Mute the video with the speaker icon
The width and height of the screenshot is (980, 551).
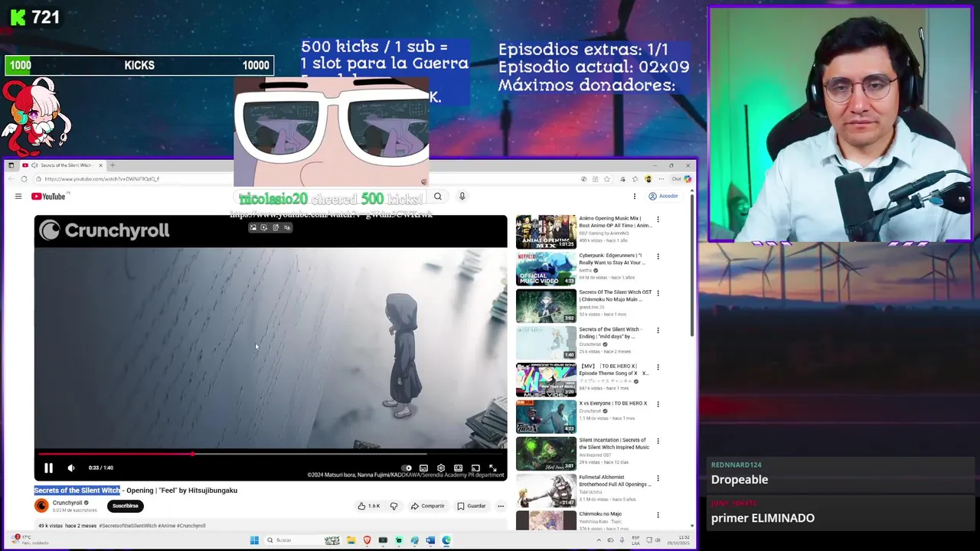(x=71, y=468)
